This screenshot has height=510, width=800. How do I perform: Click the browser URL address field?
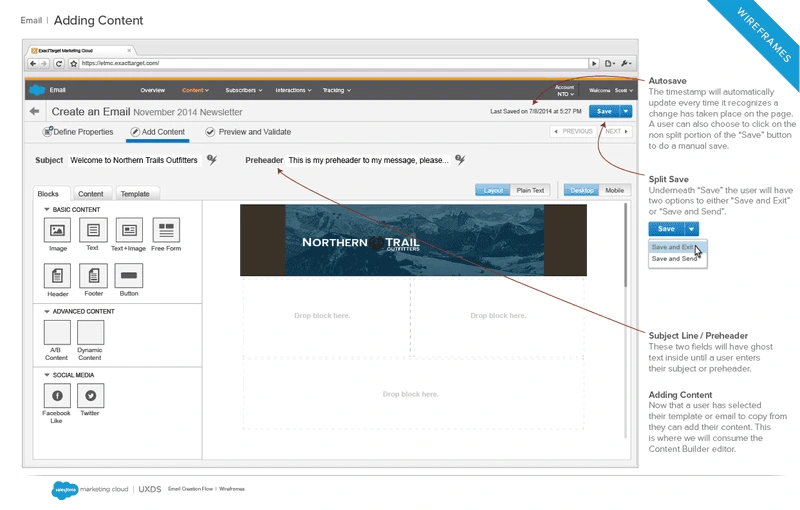334,63
